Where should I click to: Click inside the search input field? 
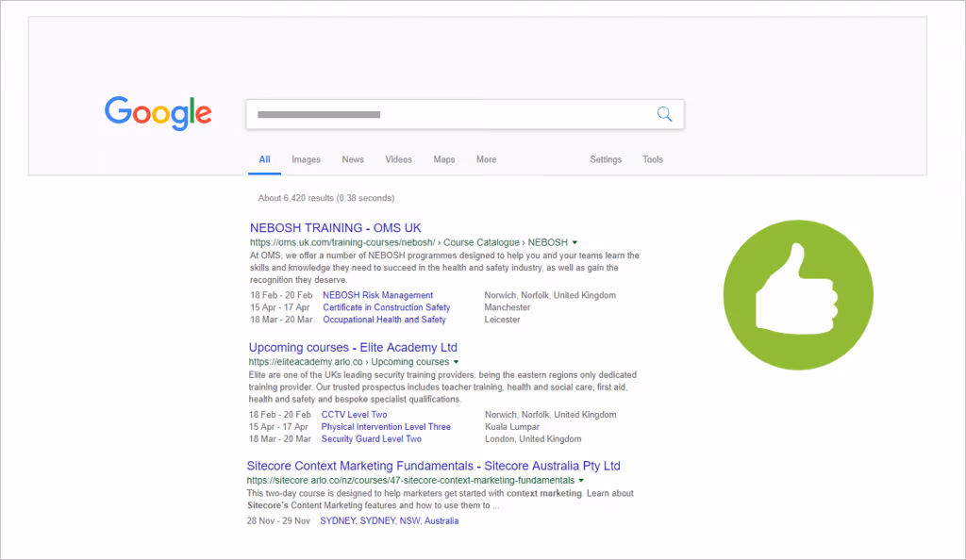[x=425, y=113]
